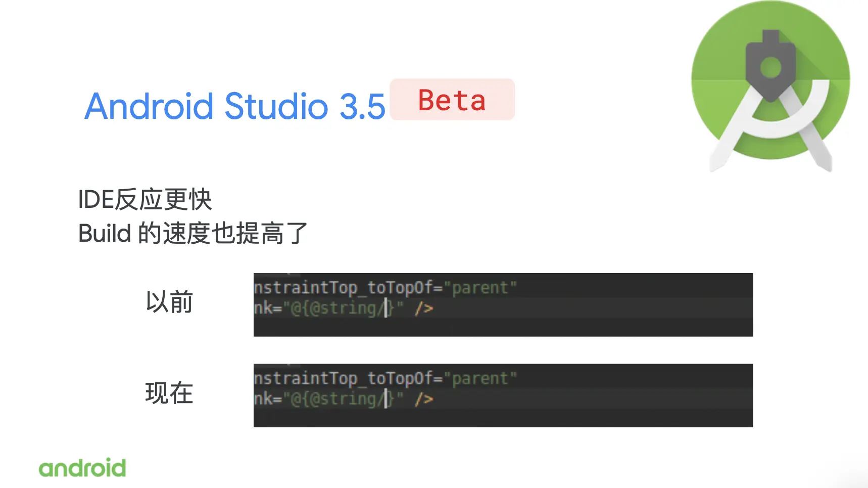
Task: Click the red Beta badge
Action: pos(452,100)
